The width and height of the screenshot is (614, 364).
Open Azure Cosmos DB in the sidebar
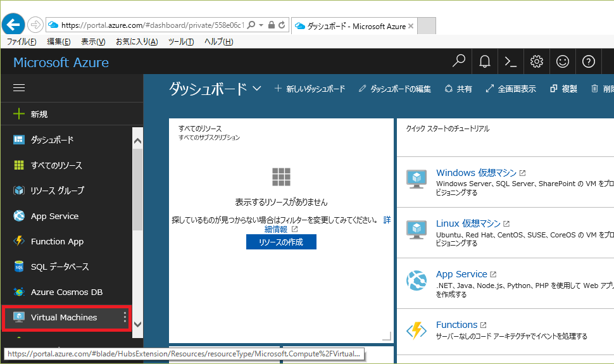[x=66, y=292]
